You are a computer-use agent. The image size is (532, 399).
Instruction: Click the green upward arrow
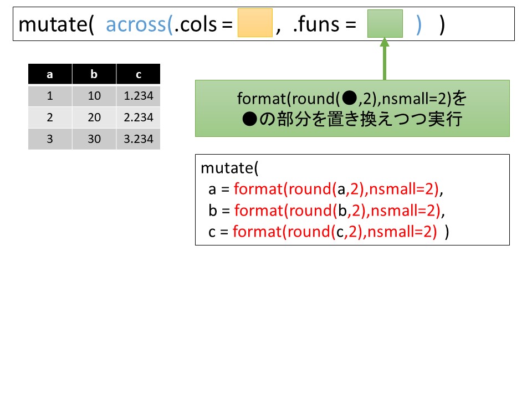(x=383, y=60)
